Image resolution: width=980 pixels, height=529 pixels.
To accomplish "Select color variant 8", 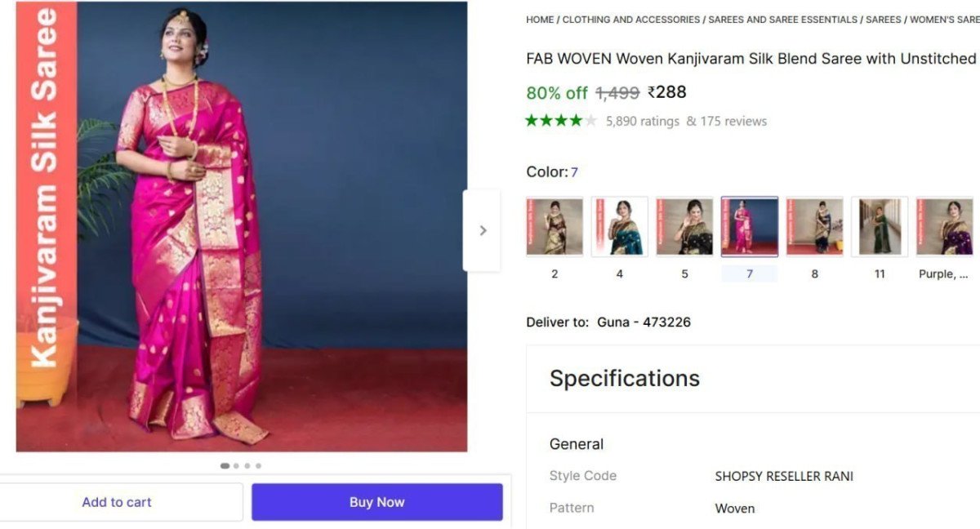I will coord(814,226).
